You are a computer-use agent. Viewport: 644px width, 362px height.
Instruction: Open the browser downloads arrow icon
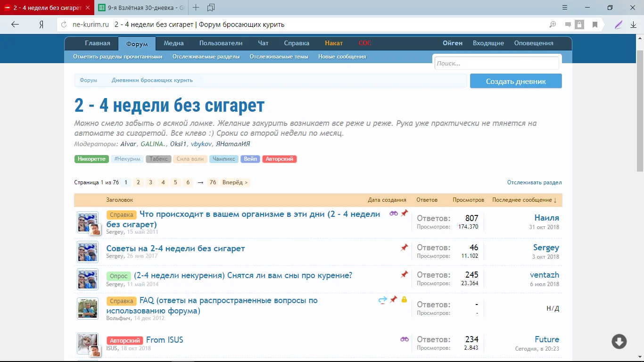(x=633, y=25)
